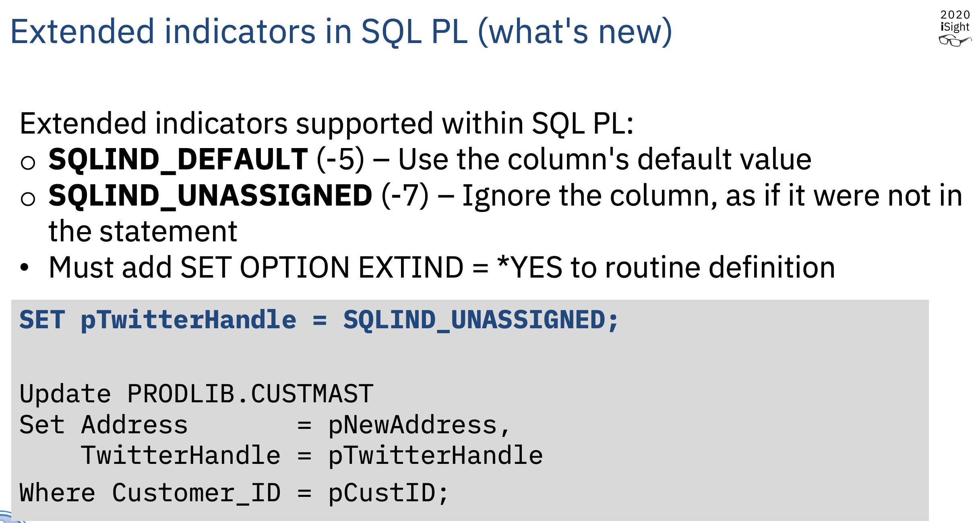Click the SET pTwitterHandle code line
This screenshot has height=523, width=980.
(319, 320)
